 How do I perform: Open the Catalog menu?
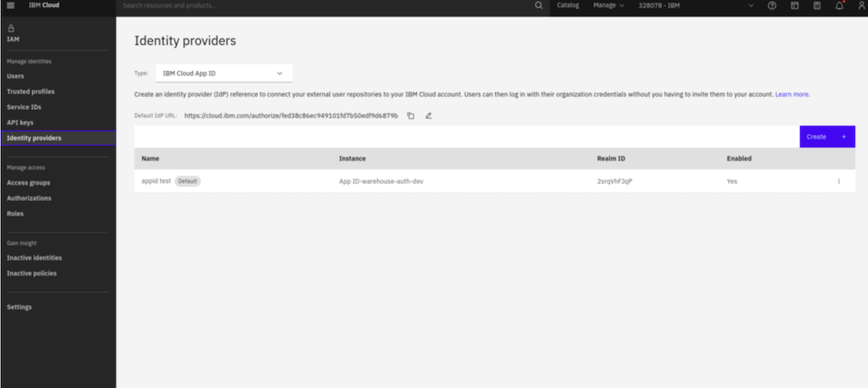(x=568, y=6)
